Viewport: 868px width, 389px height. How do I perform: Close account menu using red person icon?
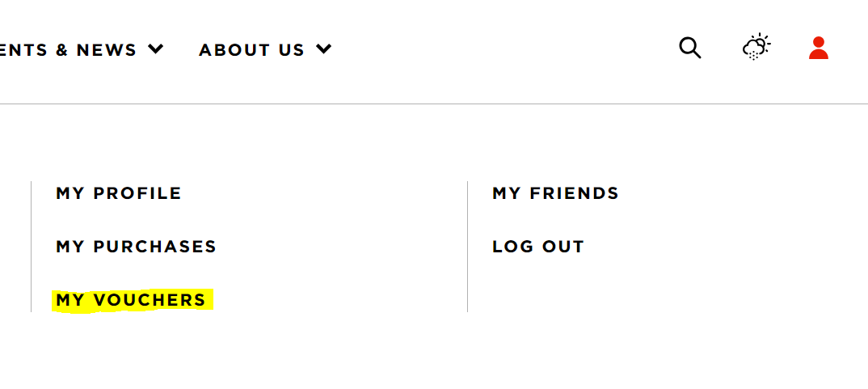tap(818, 48)
